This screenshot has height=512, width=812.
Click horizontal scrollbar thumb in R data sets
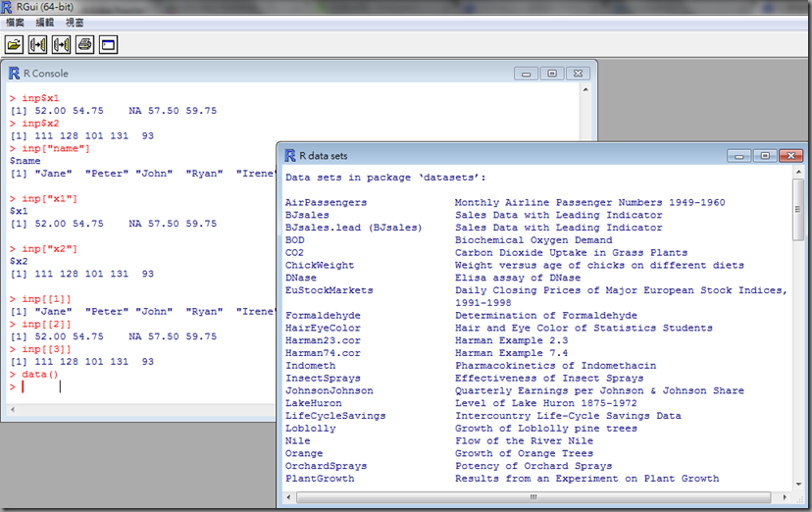pos(533,497)
